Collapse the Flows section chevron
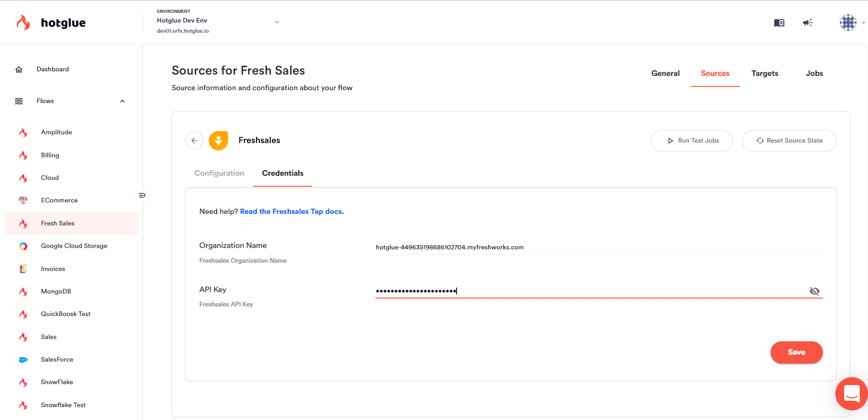This screenshot has height=420, width=868. click(122, 101)
